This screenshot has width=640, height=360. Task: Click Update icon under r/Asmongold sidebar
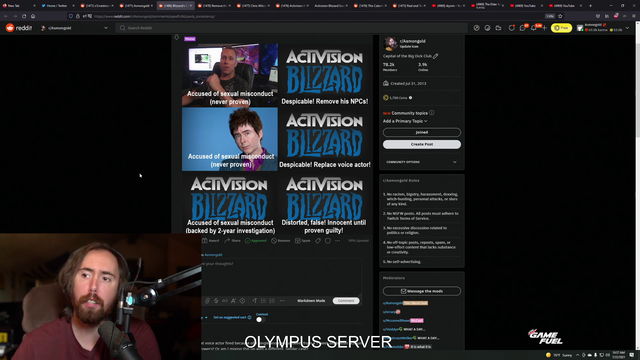[409, 47]
